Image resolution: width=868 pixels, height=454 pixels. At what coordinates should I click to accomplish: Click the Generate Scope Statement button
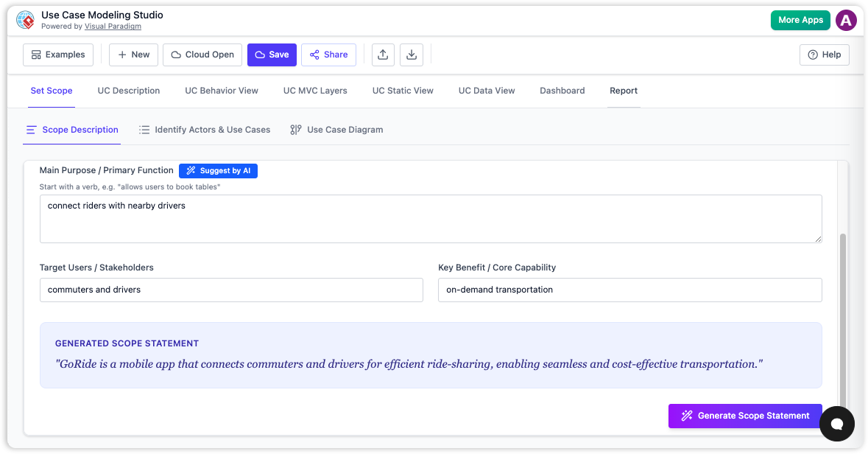pyautogui.click(x=744, y=416)
